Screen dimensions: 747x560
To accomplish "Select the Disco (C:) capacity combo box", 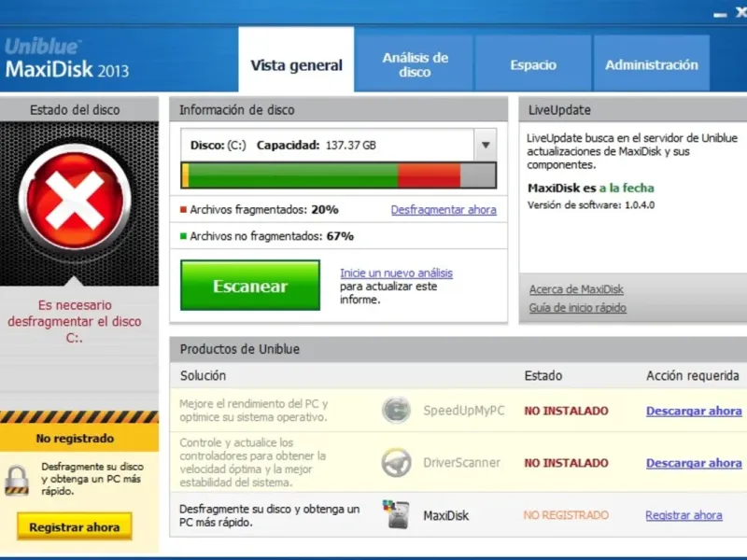I will click(x=338, y=145).
